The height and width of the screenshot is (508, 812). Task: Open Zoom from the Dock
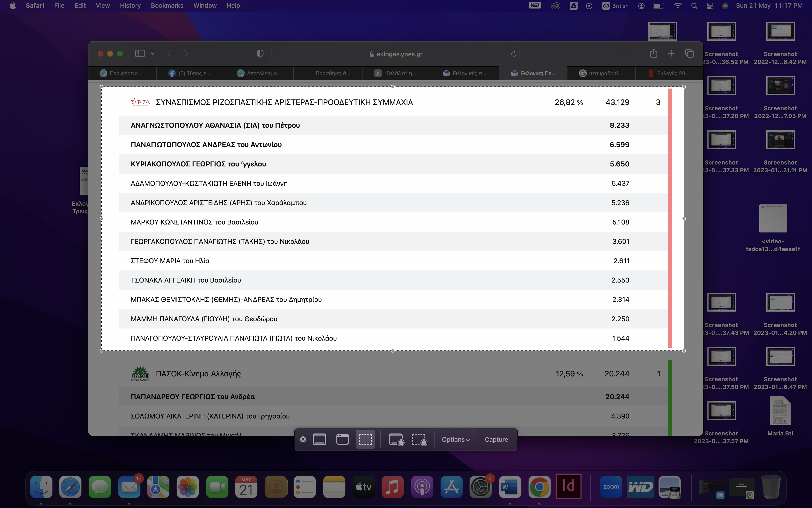coord(611,487)
